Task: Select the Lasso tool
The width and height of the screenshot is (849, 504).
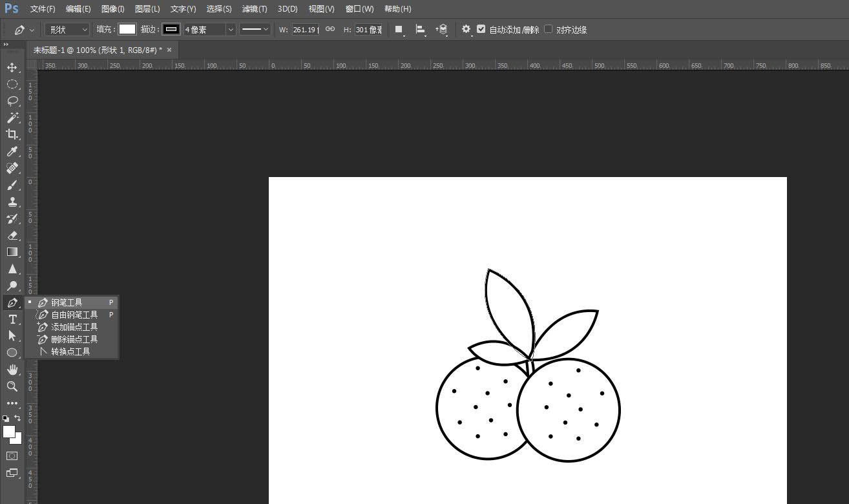Action: click(12, 101)
